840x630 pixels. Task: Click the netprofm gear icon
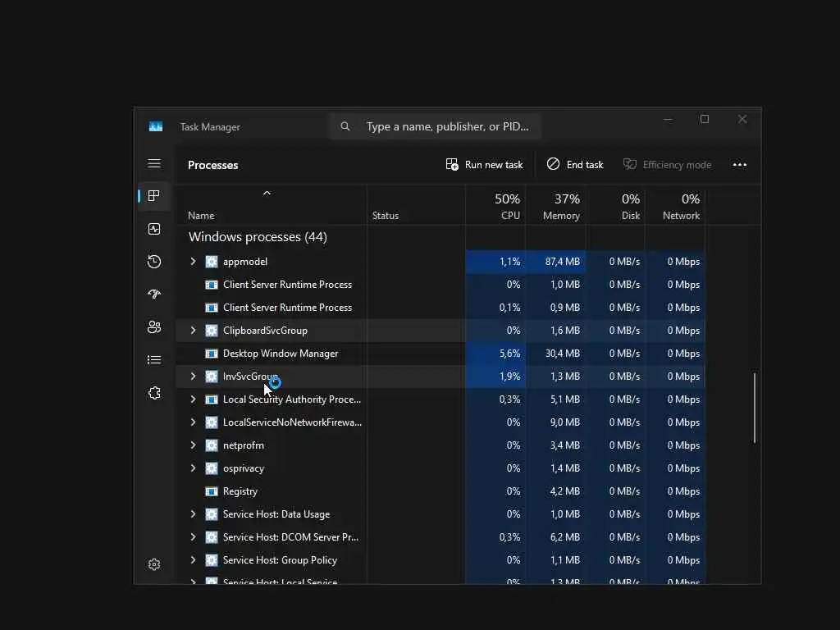pyautogui.click(x=212, y=445)
